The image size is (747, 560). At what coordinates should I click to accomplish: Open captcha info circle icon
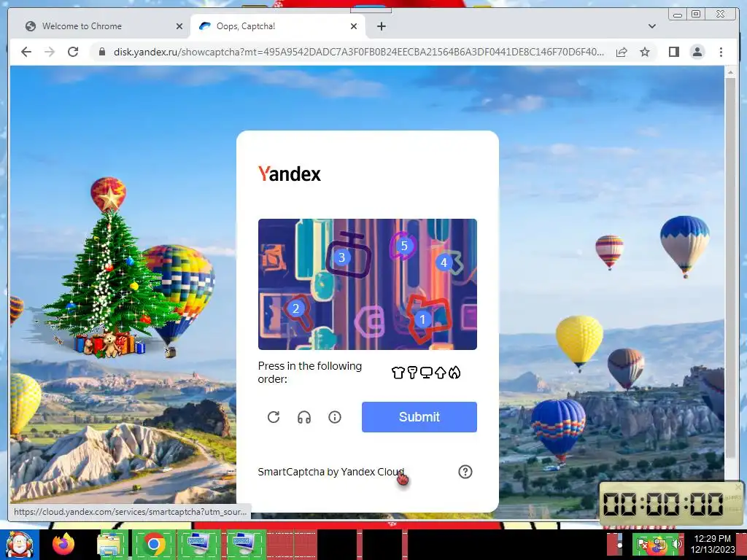[x=335, y=417]
